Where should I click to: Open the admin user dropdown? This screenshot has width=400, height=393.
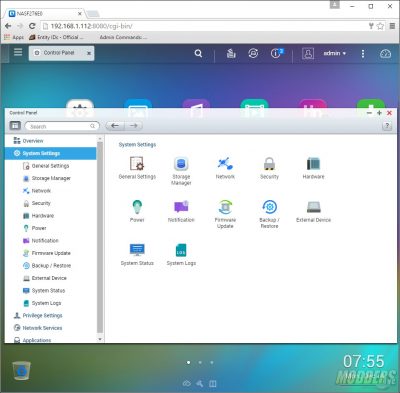pyautogui.click(x=335, y=53)
